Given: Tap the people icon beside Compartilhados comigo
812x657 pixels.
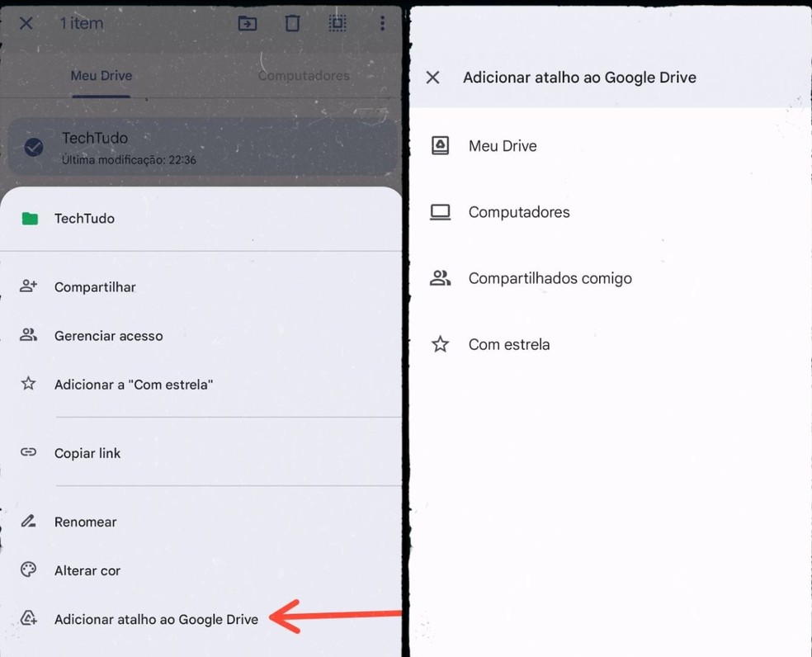Looking at the screenshot, I should click(440, 278).
